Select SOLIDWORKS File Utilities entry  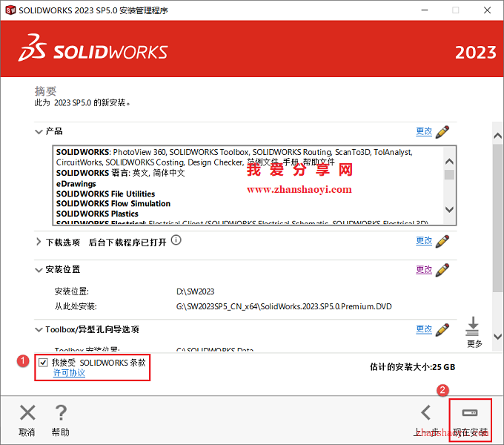pyautogui.click(x=105, y=194)
